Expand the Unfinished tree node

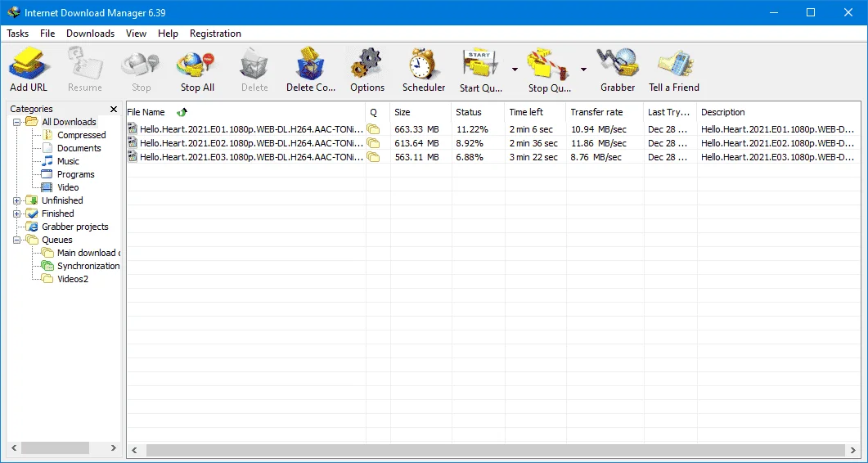[16, 200]
